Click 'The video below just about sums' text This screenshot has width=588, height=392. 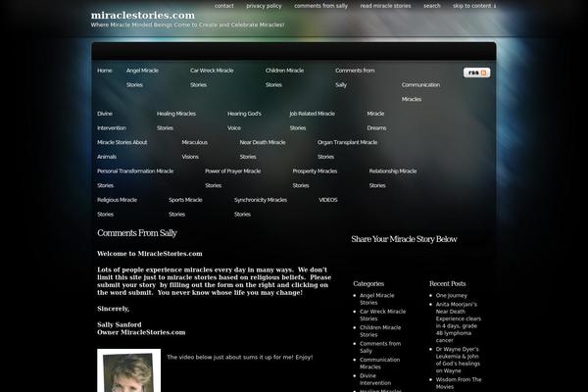click(x=240, y=357)
